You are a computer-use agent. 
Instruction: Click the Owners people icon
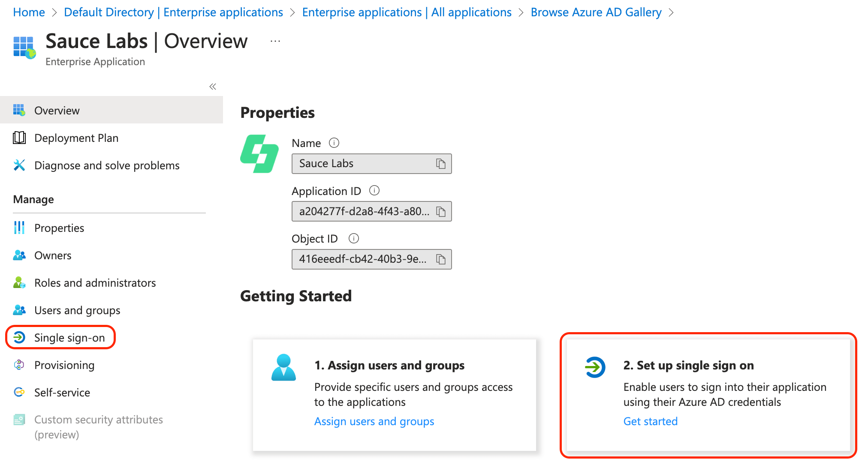(19, 255)
